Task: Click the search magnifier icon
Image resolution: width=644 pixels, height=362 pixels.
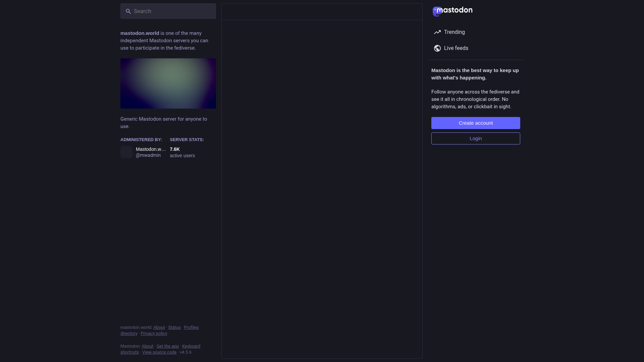Action: pyautogui.click(x=128, y=11)
